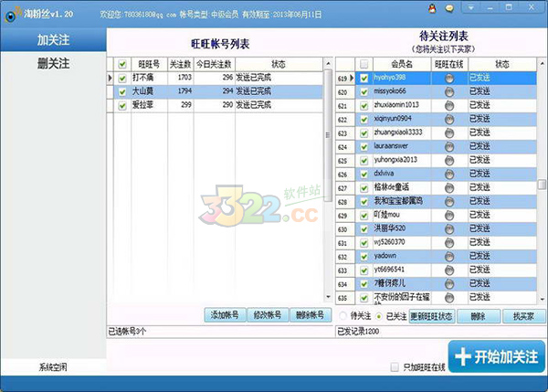The height and width of the screenshot is (392, 548).
Task: Click the 旺旺 online status icon for lauraanswer
Action: [449, 147]
